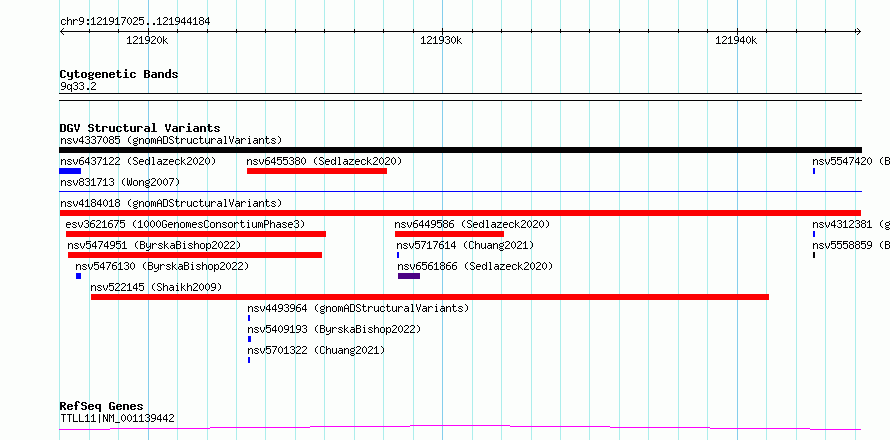Open nsv6437122 (Sedlazeck2020) label

[x=138, y=161]
